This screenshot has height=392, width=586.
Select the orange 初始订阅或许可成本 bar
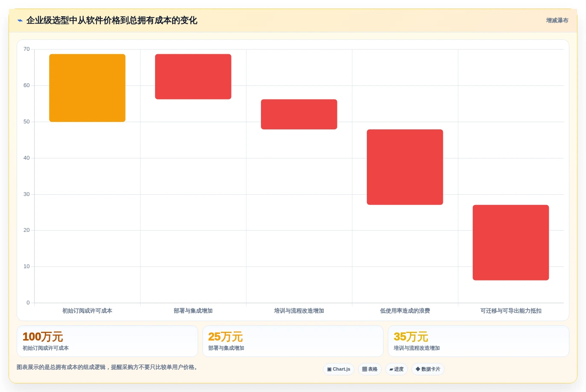(87, 88)
